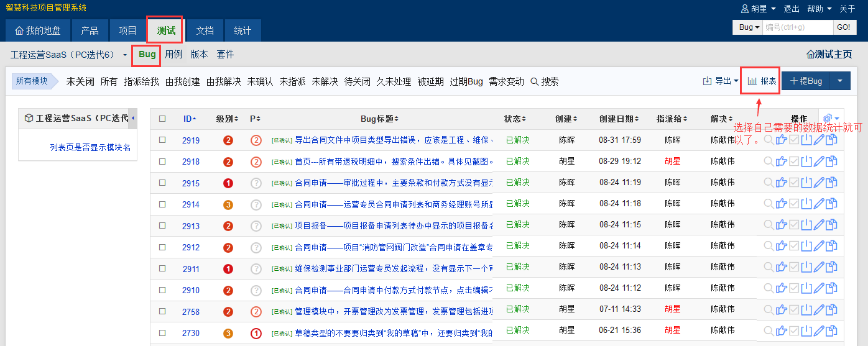
Task: Switch to the 统计 tab
Action: click(242, 30)
